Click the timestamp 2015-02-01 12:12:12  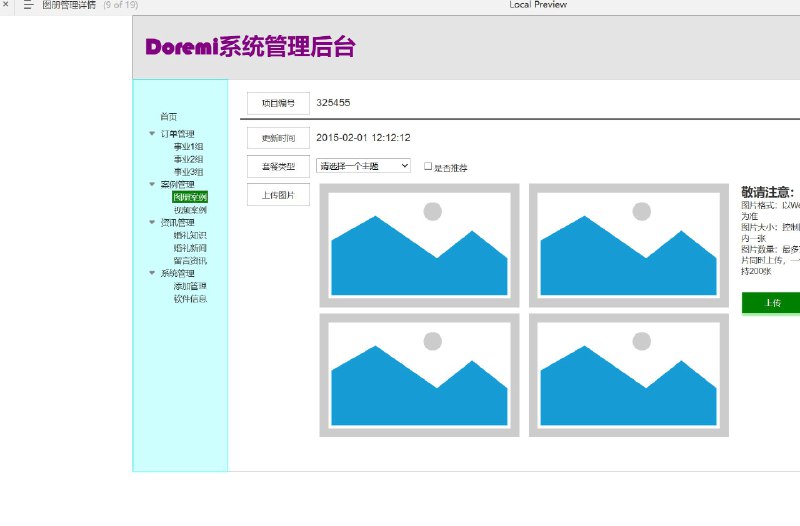point(363,137)
